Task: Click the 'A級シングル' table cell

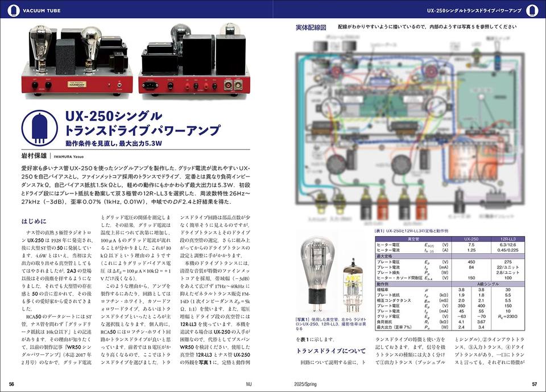Action: pyautogui.click(x=488, y=284)
